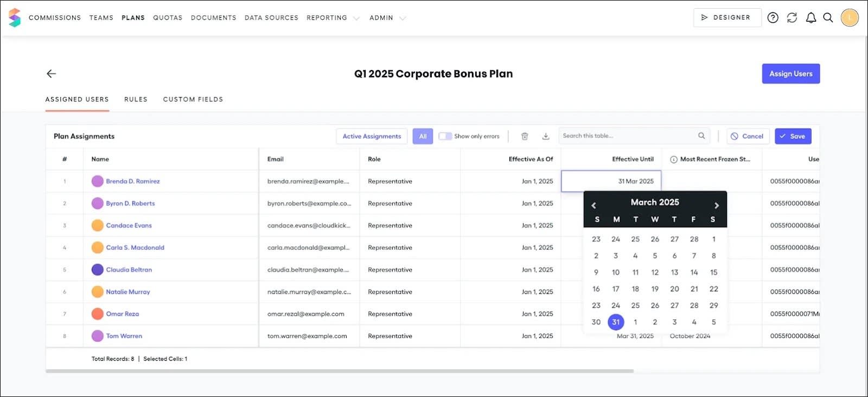Click the Assign Users button

click(791, 74)
